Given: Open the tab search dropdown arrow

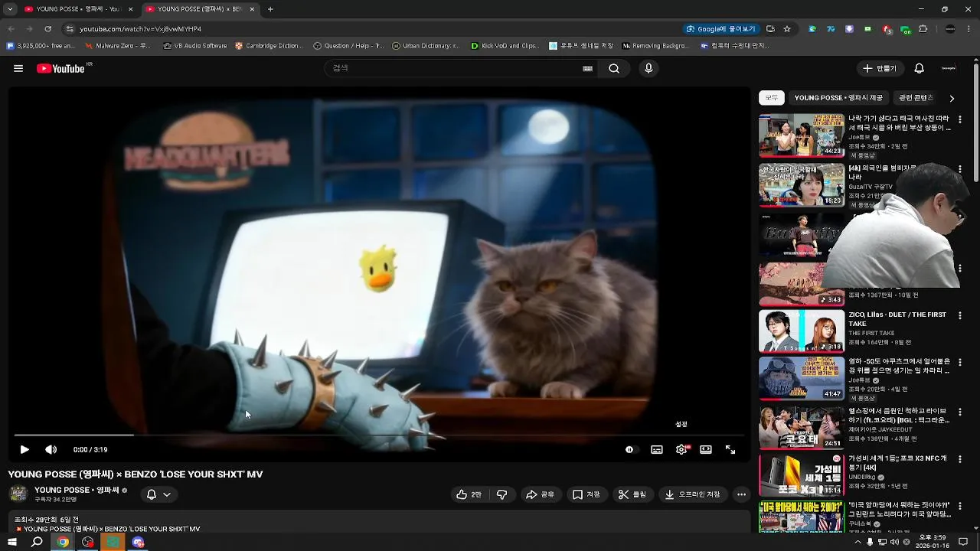Looking at the screenshot, I should click(x=10, y=9).
